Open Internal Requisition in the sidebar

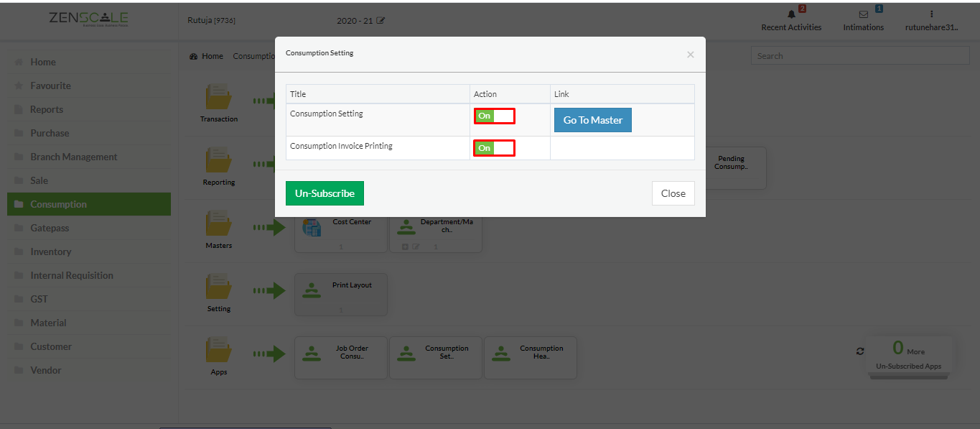(x=89, y=275)
